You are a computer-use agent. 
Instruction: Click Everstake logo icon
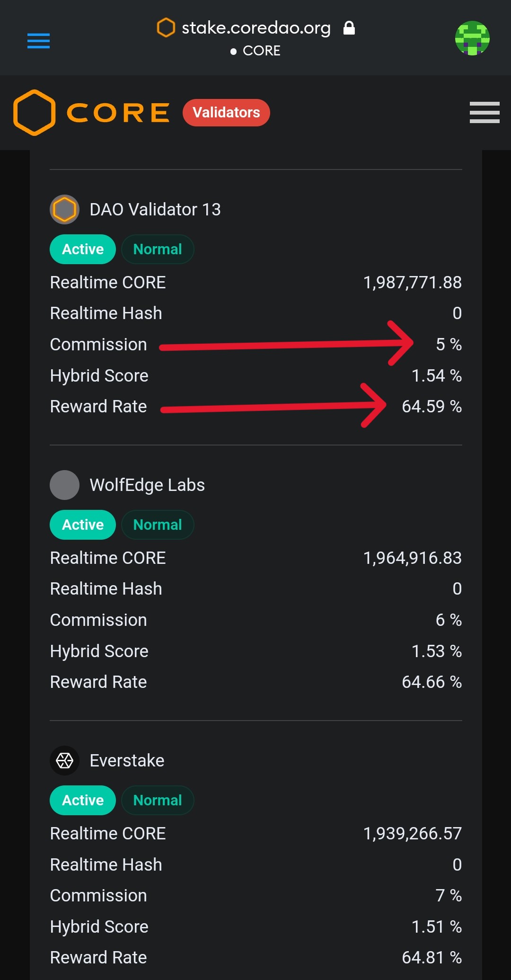(64, 761)
